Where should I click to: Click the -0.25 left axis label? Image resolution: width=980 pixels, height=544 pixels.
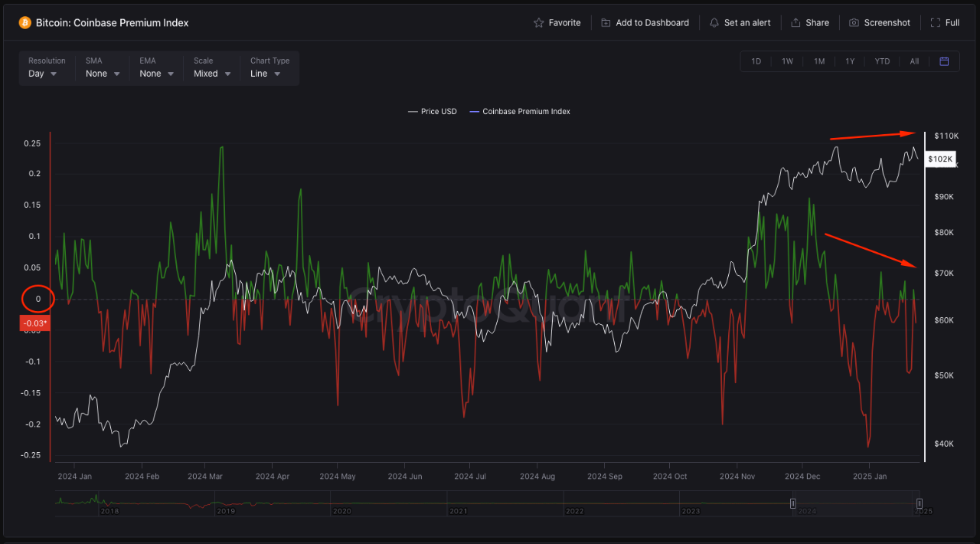pyautogui.click(x=31, y=455)
